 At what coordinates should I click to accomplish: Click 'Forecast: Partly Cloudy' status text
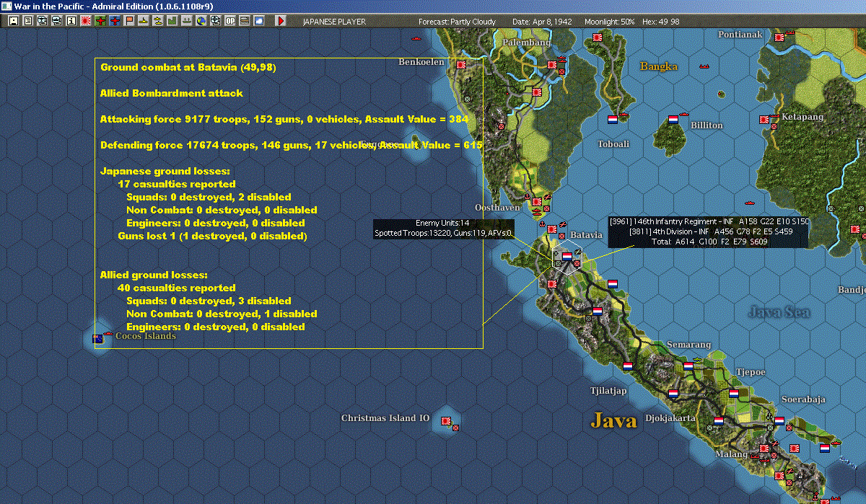tap(458, 22)
